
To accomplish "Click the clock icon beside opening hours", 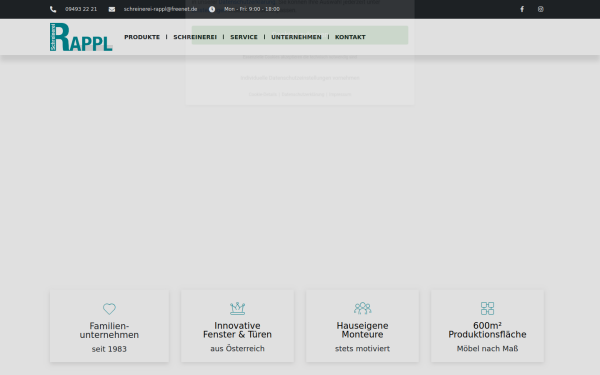I will click(x=212, y=9).
